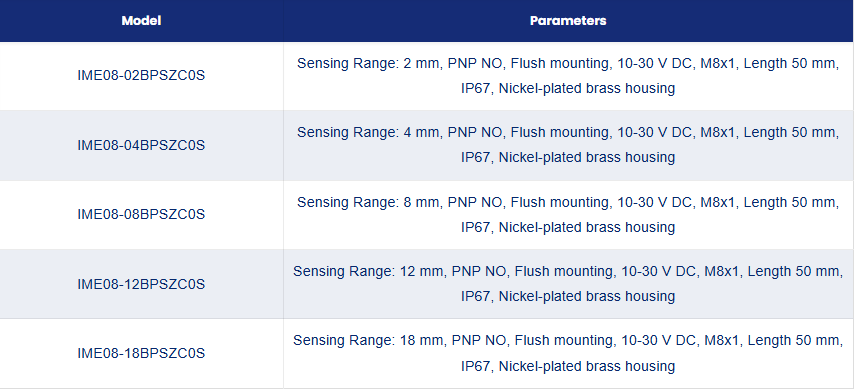
Task: Click the 18 mm sensing range parameters
Action: click(x=568, y=353)
